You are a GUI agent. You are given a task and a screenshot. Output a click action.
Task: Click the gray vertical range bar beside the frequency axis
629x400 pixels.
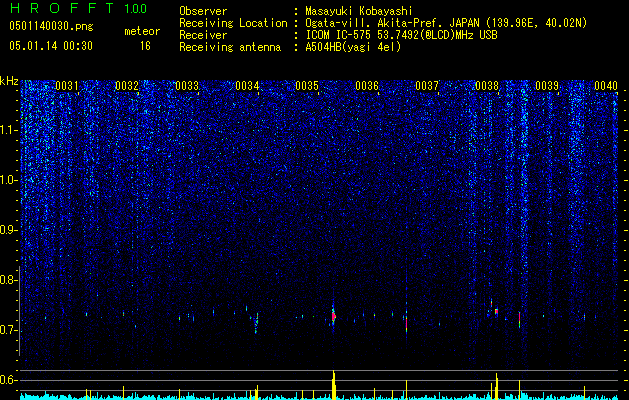20,311
